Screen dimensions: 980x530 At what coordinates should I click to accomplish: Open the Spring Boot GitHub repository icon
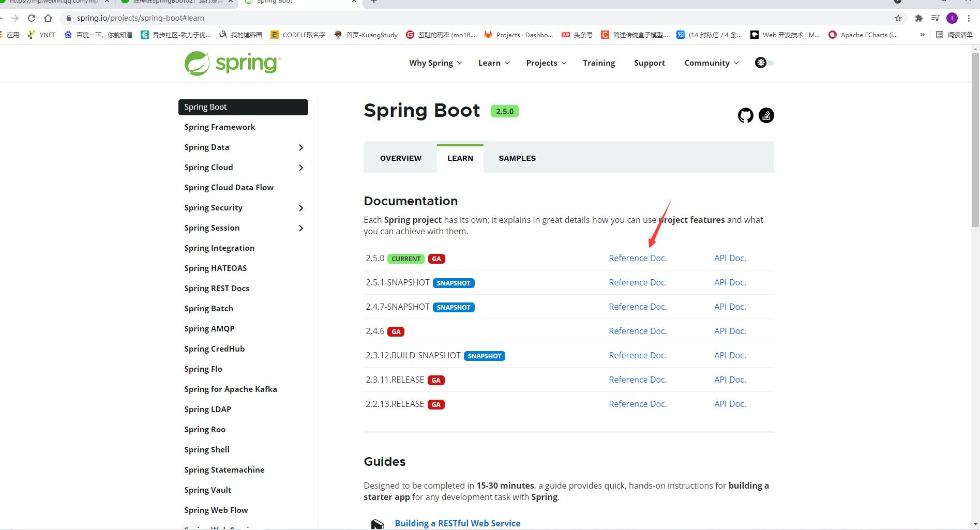pos(745,115)
